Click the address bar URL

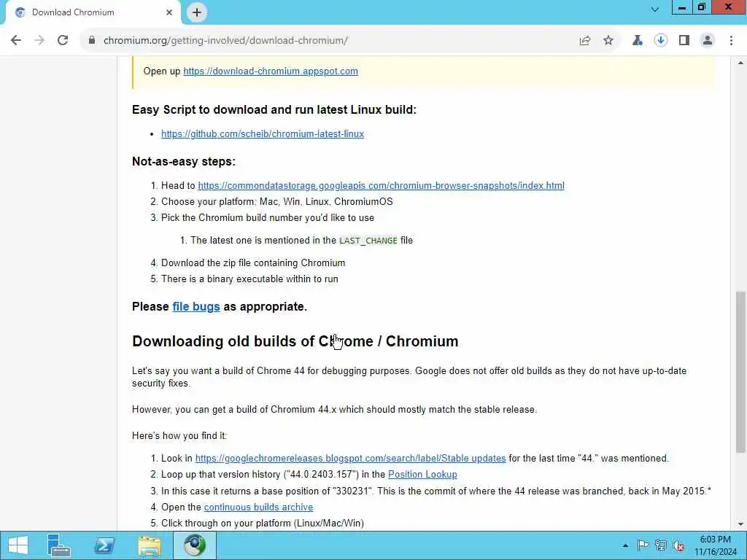click(226, 41)
